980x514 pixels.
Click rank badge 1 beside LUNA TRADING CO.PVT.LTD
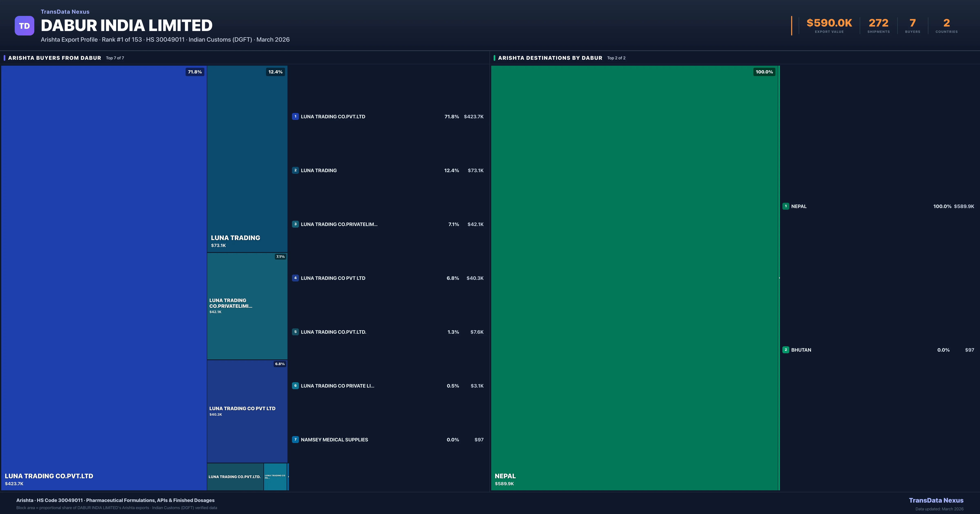[x=295, y=117]
